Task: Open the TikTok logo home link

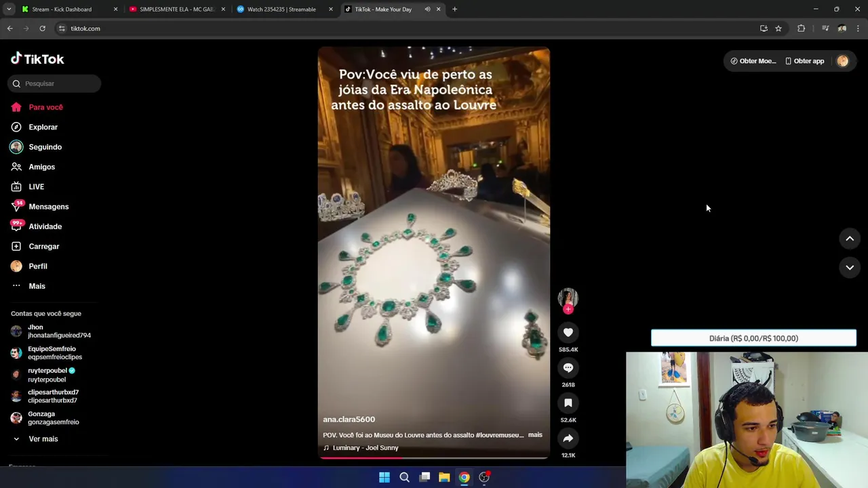Action: 37,59
